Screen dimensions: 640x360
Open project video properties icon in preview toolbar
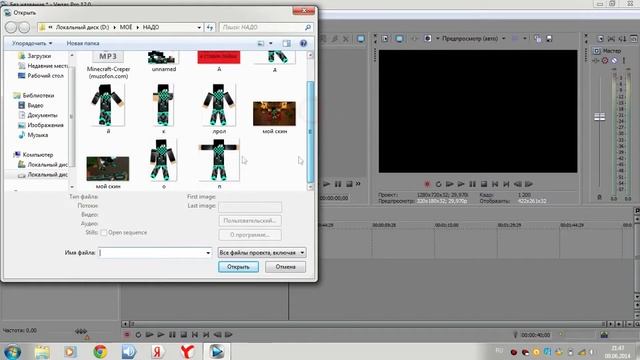(385, 38)
